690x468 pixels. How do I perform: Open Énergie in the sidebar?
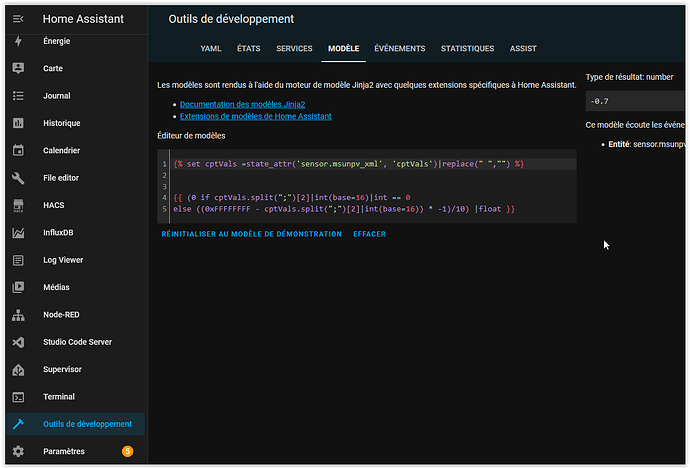coord(56,41)
